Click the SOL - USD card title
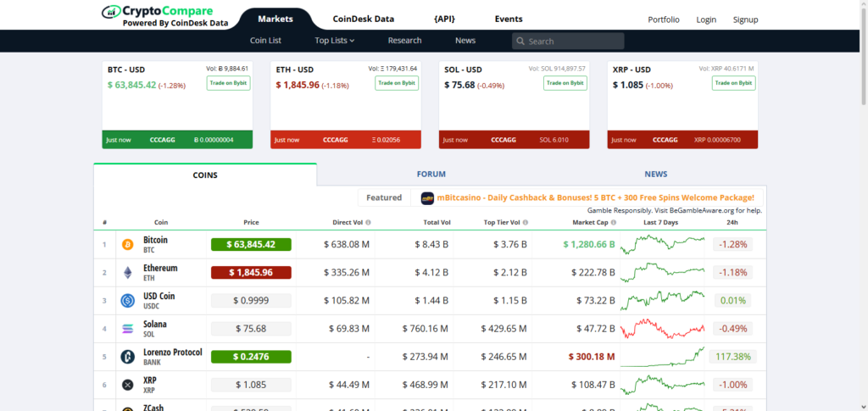 463,69
